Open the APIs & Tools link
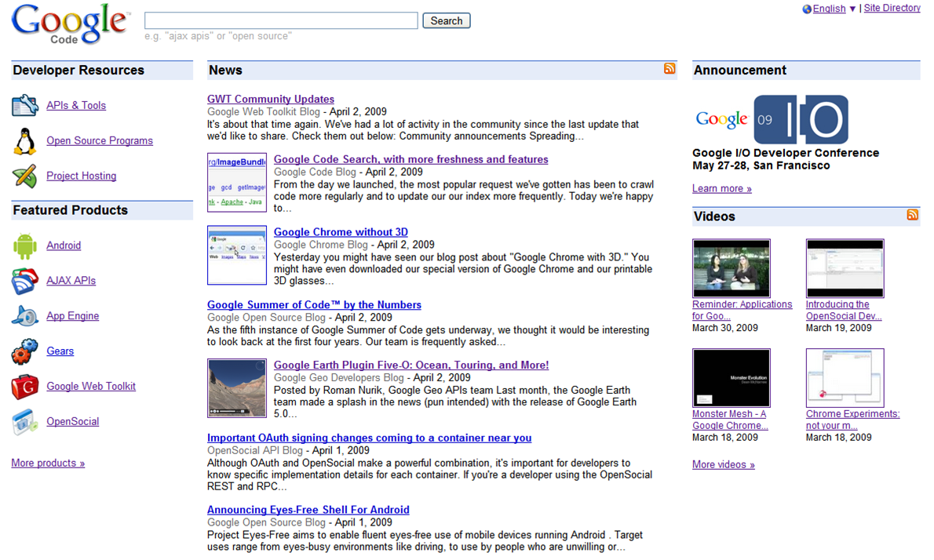The height and width of the screenshot is (560, 934). click(x=76, y=105)
